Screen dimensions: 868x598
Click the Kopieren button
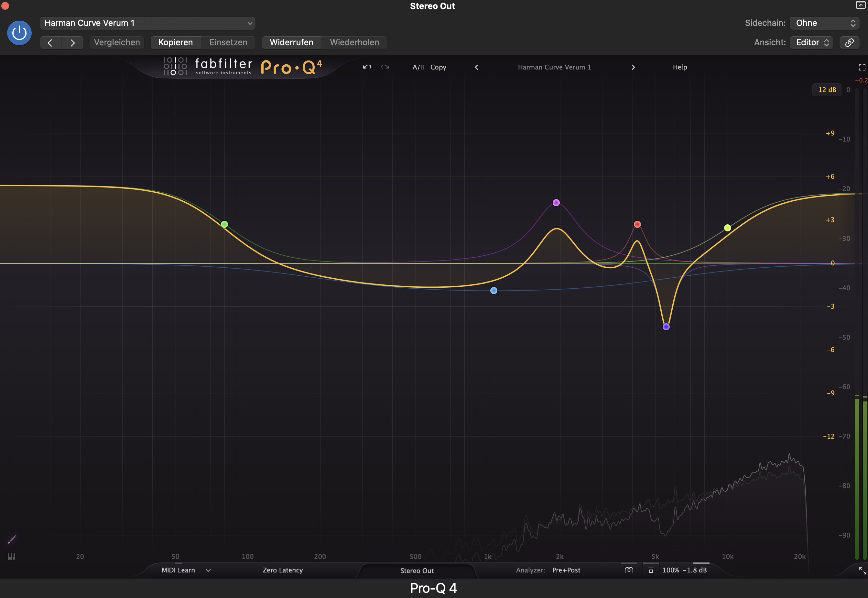[x=175, y=42]
